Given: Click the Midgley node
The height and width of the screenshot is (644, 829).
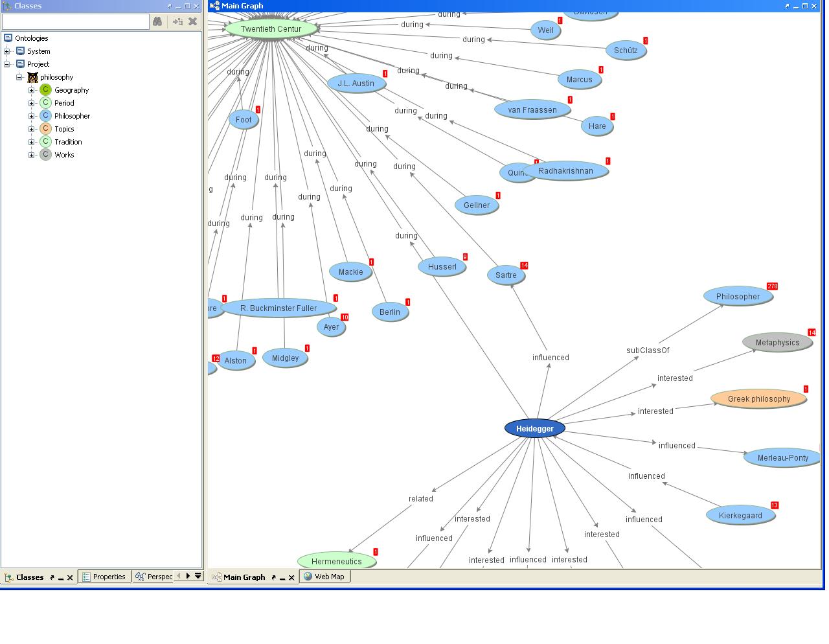Looking at the screenshot, I should [x=285, y=358].
